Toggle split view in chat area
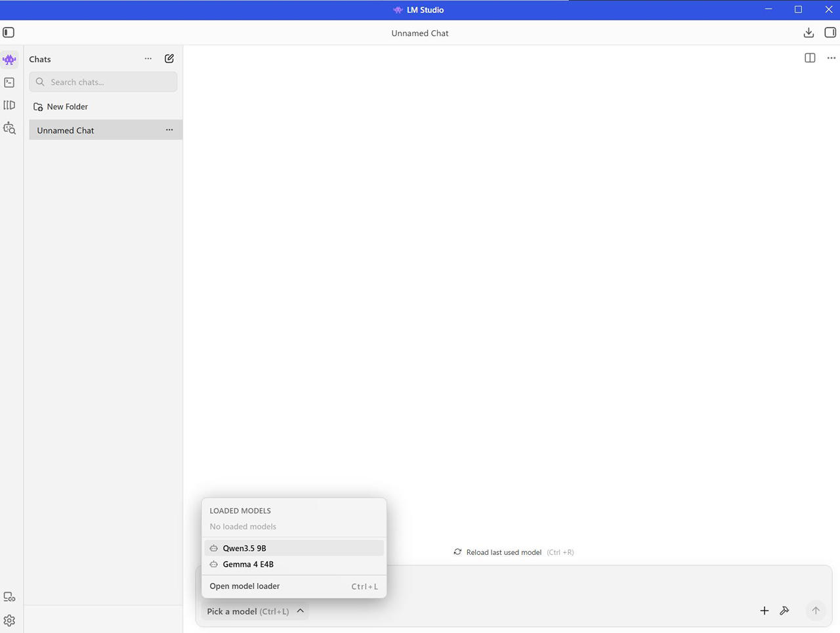The height and width of the screenshot is (633, 840). [810, 58]
